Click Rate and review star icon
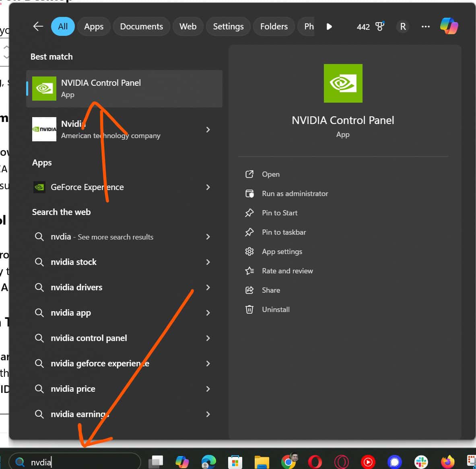Screen dimensions: 476x469 (249, 271)
